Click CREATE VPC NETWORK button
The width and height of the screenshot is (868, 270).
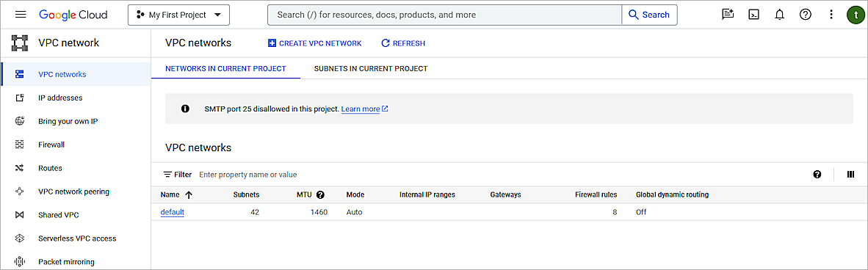point(314,43)
